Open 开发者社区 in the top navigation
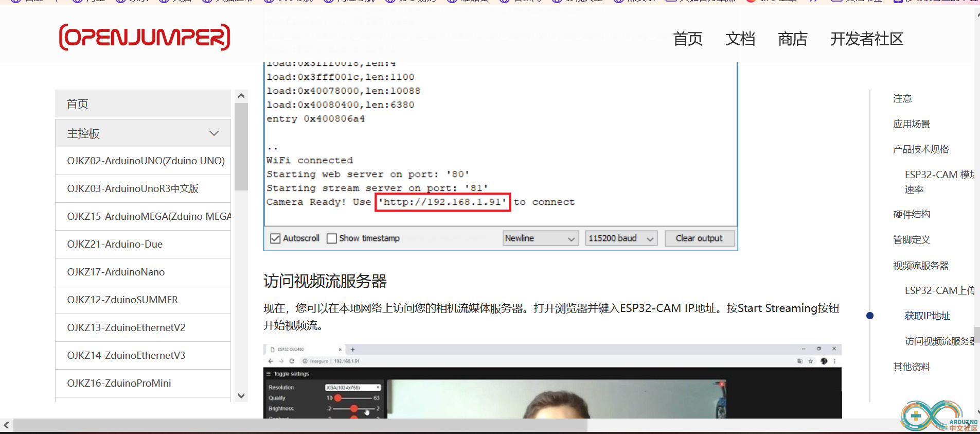Screen dimensions: 980x434 point(867,39)
